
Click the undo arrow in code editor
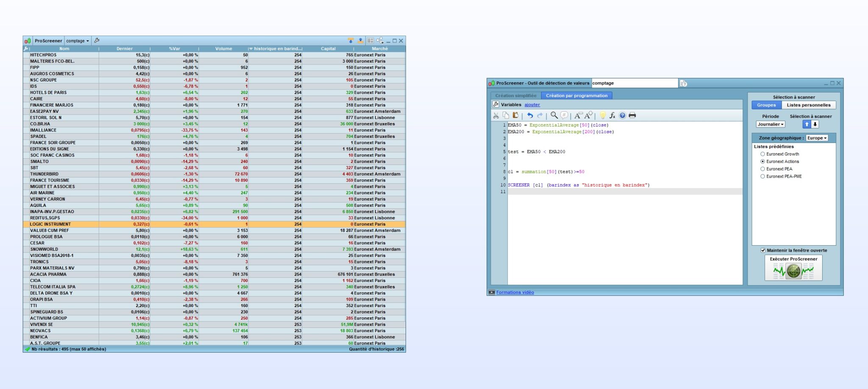tap(529, 115)
